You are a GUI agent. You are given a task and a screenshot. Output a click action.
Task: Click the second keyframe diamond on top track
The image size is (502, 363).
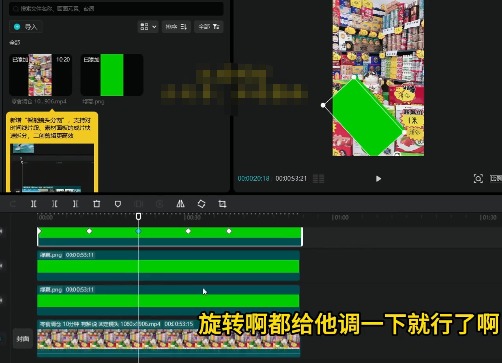[89, 231]
